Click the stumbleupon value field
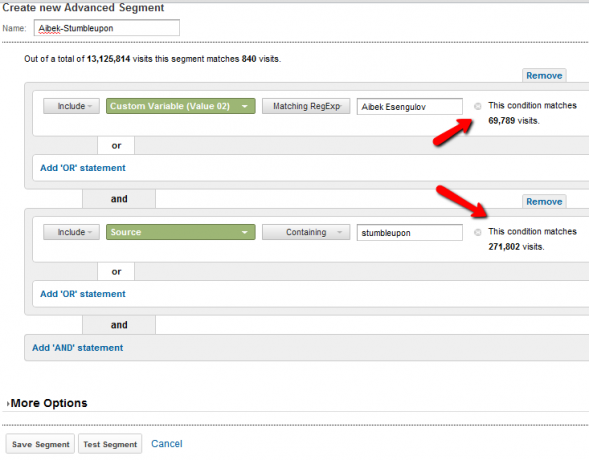Image resolution: width=589 pixels, height=460 pixels. pyautogui.click(x=409, y=233)
